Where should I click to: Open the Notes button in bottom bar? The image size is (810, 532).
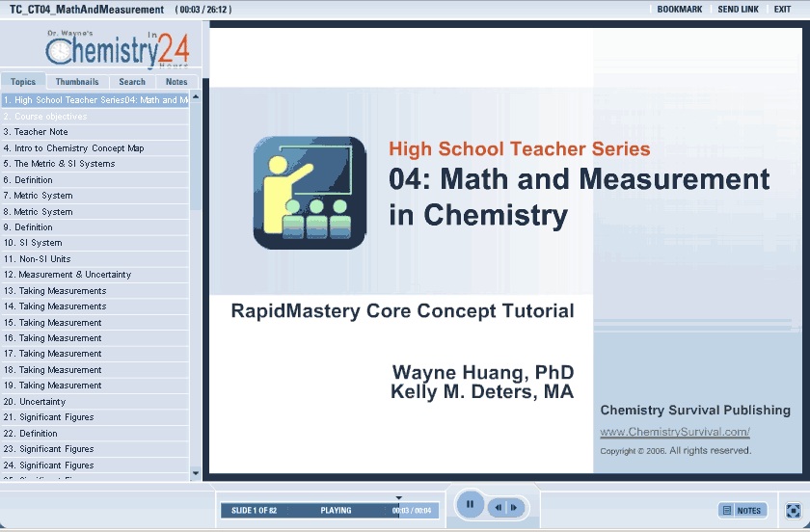coord(742,510)
